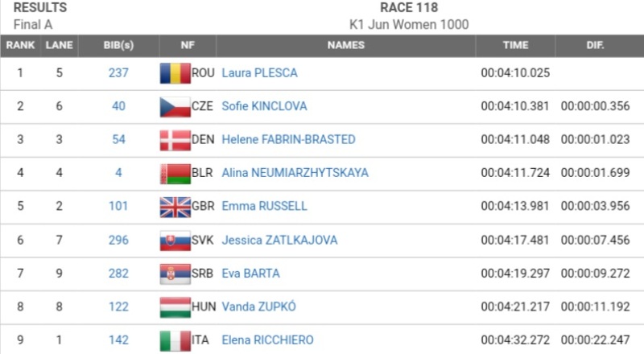644x354 pixels.
Task: Click the Italy flag icon
Action: tap(175, 340)
